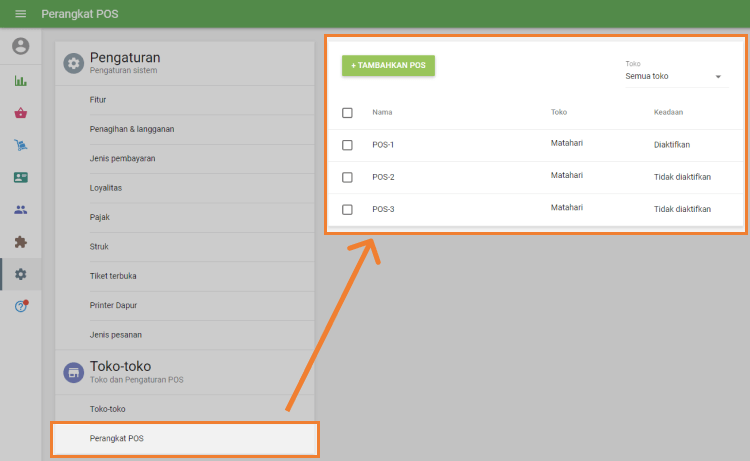Viewport: 750px width, 461px height.
Task: Click the user account profile icon
Action: (21, 46)
